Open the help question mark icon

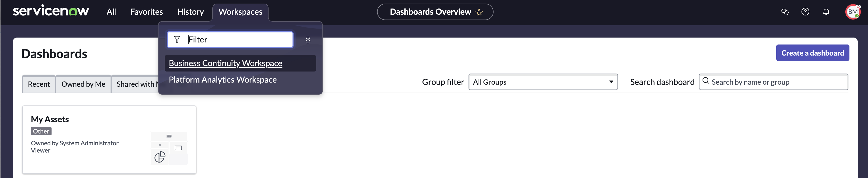coord(805,12)
